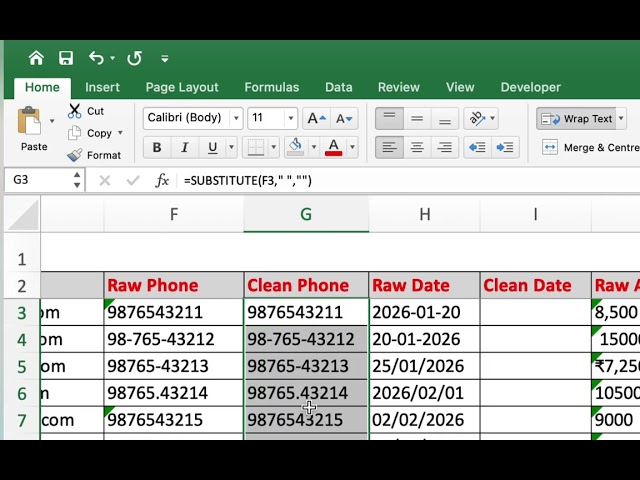This screenshot has width=640, height=480.
Task: Click the Cut scissors button
Action: coord(86,111)
